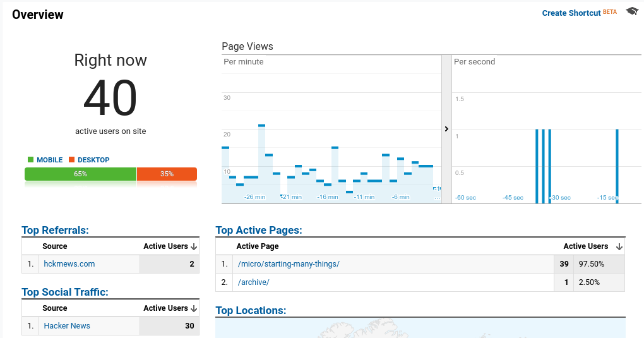Click the -26 min axis label

(x=254, y=197)
